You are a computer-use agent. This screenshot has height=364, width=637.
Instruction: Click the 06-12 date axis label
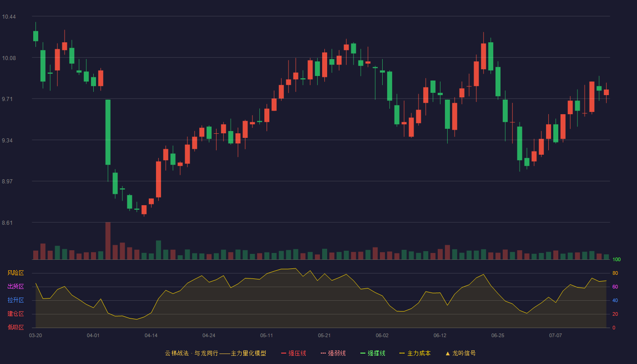(440, 335)
